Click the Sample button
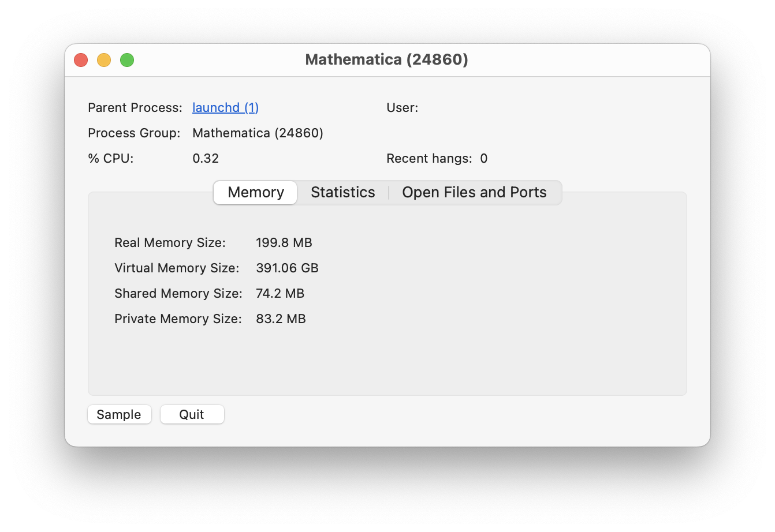Screen dimensions: 775x532 tap(119, 414)
